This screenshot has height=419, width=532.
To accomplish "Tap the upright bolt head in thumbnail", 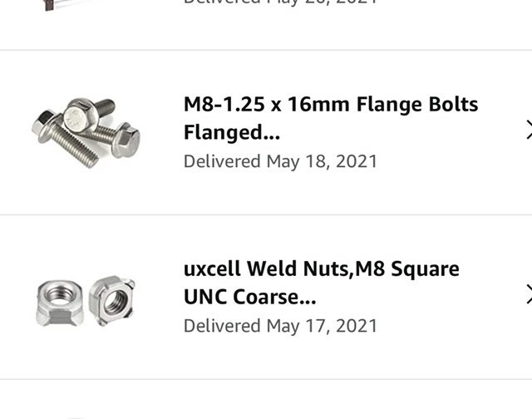I will click(80, 116).
